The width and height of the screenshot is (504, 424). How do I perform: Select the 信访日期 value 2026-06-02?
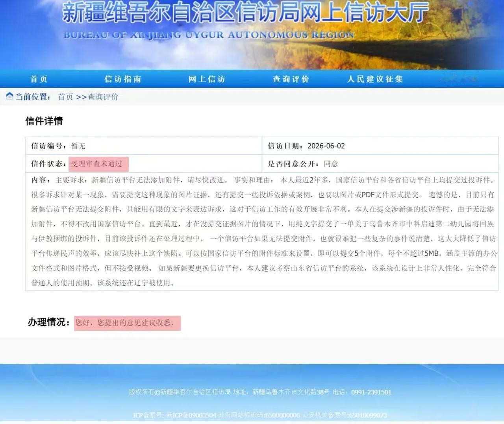pyautogui.click(x=326, y=146)
